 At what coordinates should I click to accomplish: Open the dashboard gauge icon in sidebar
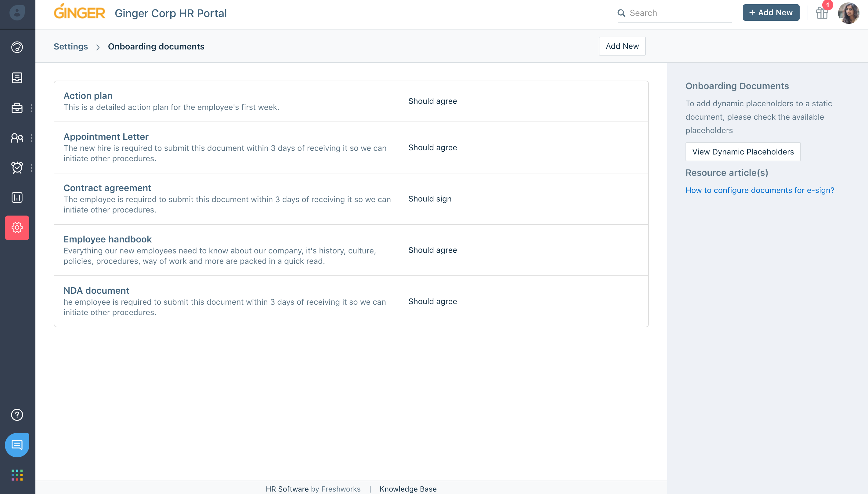point(17,47)
